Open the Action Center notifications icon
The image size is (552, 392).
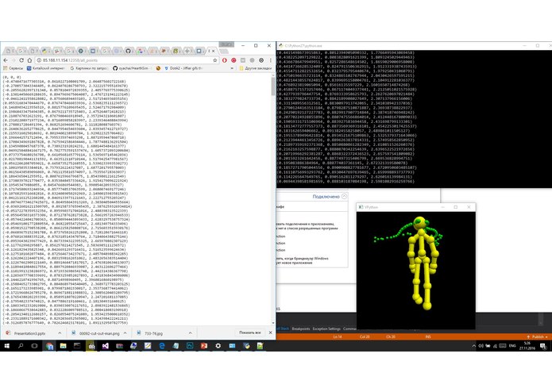(543, 346)
